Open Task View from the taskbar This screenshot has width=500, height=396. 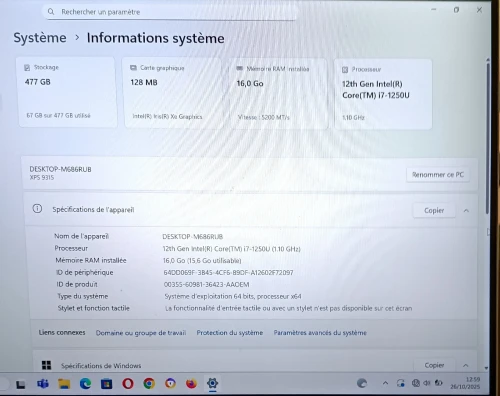coord(21,385)
